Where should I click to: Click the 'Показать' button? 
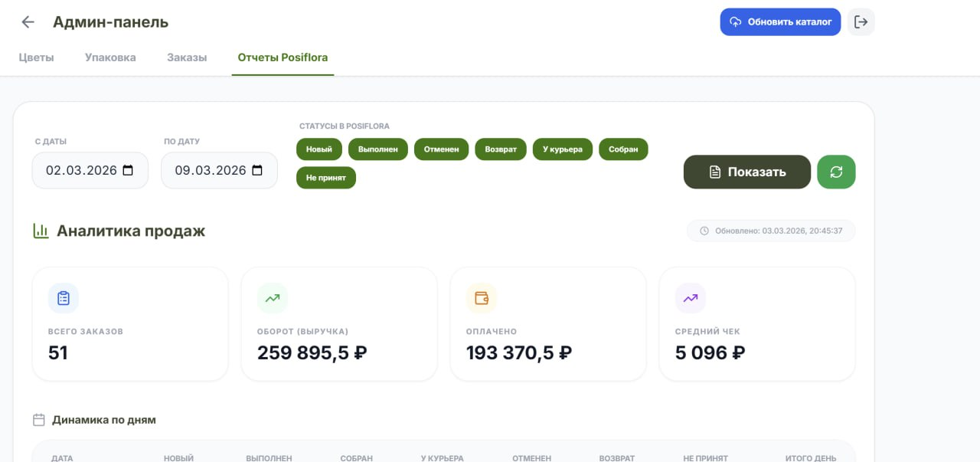[747, 172]
